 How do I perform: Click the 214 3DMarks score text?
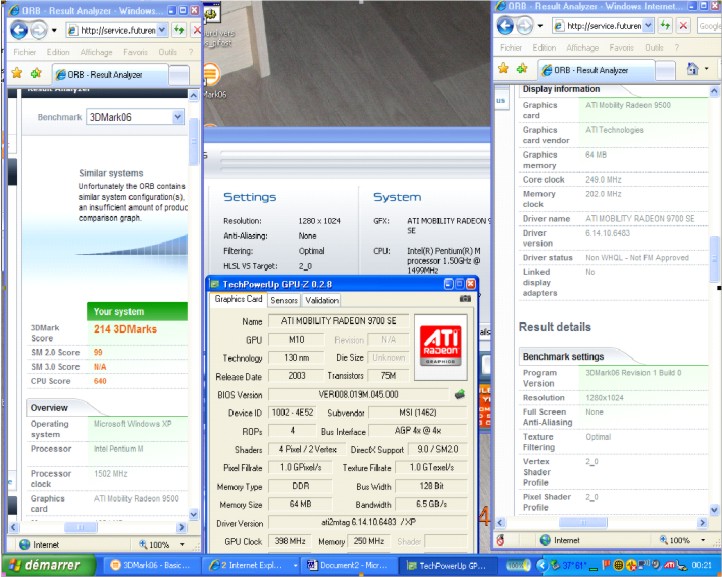[x=125, y=329]
